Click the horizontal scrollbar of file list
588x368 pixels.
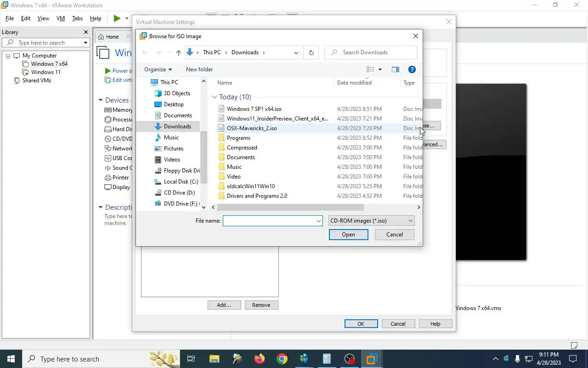tap(290, 207)
